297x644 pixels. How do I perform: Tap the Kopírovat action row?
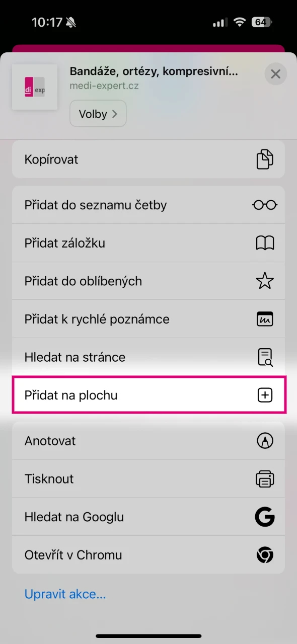tap(148, 159)
